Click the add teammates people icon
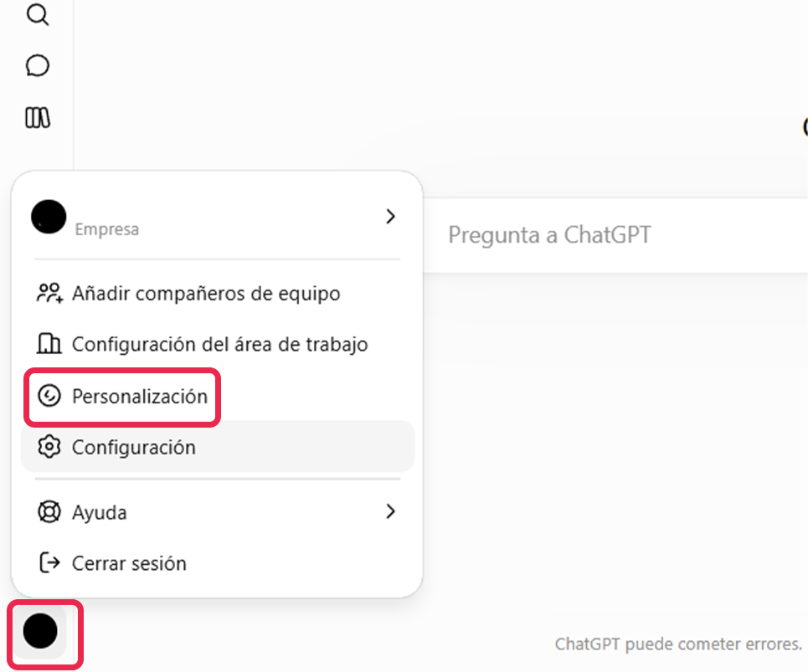 (x=49, y=293)
